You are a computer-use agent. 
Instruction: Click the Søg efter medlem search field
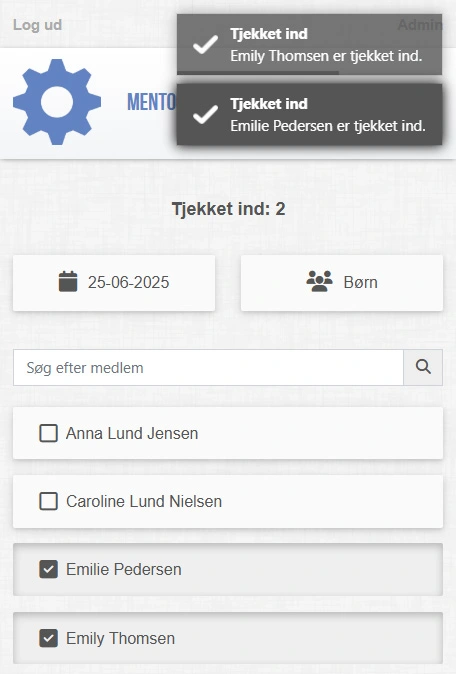208,368
